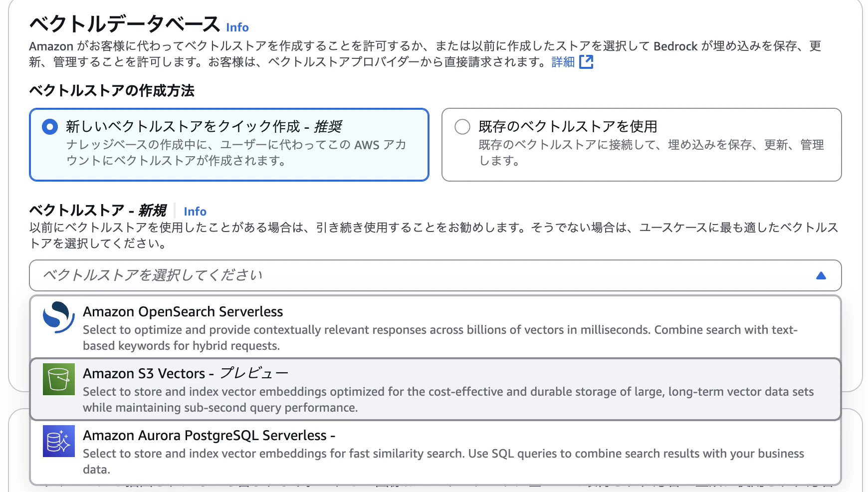Click the OpenSearch Serverless description text

tap(440, 338)
